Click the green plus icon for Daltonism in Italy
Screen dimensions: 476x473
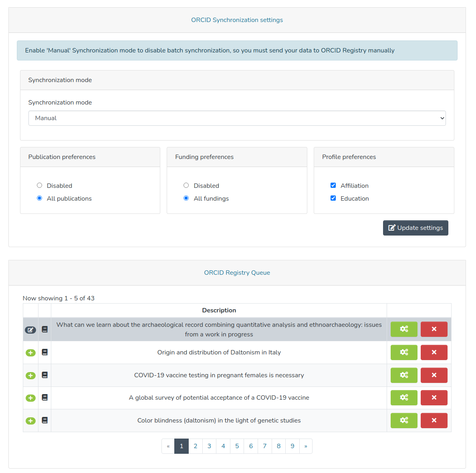click(30, 353)
